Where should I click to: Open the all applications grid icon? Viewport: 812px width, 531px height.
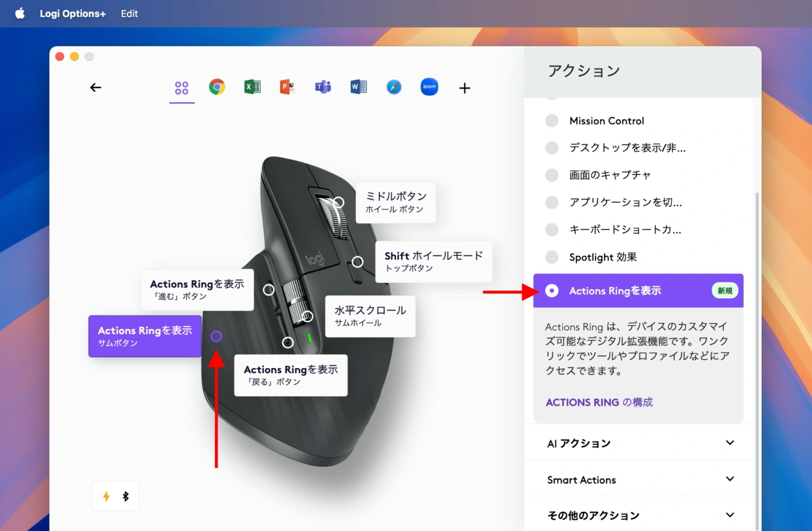pos(182,87)
